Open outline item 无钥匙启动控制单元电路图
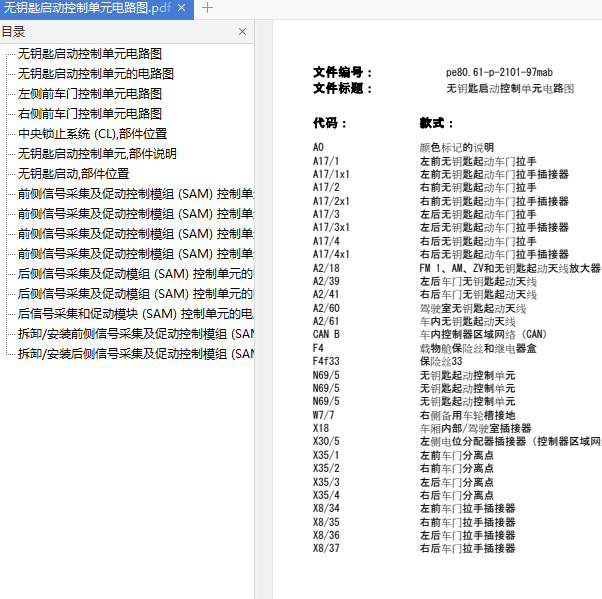 [90, 54]
